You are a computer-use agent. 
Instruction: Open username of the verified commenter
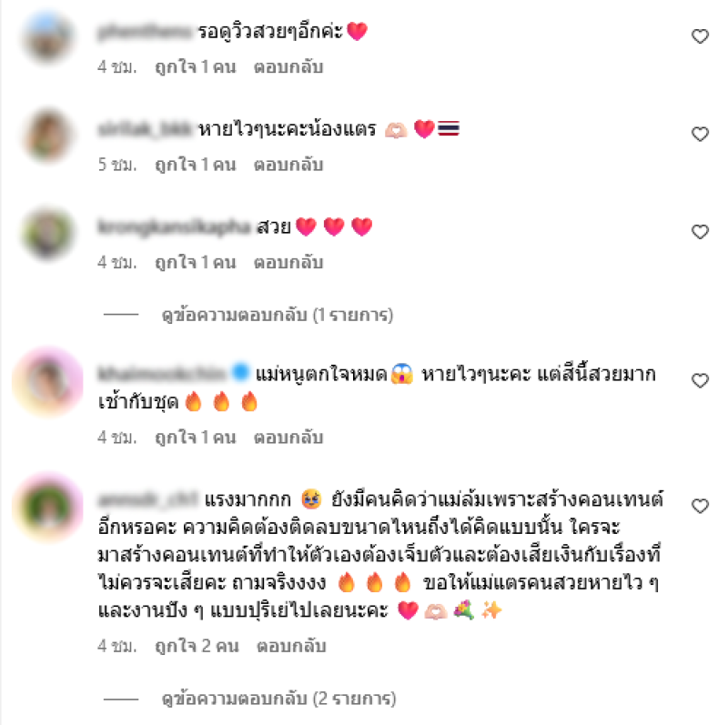pos(162,373)
